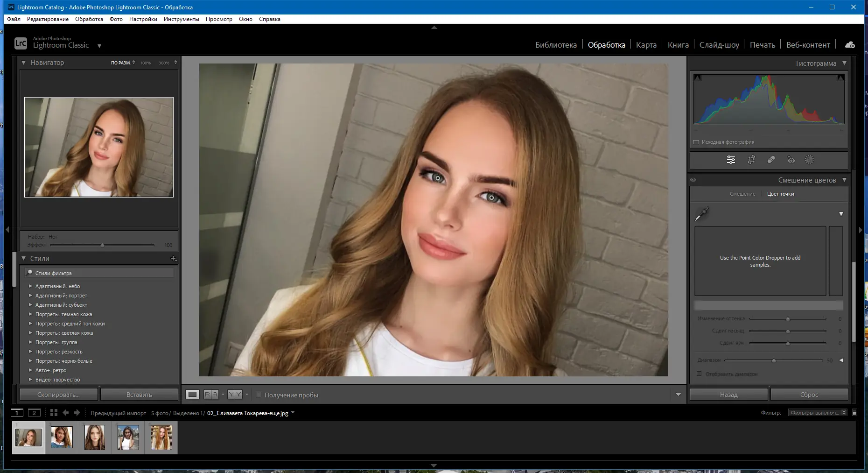Viewport: 868px width, 473px height.
Task: Open the Masking tool
Action: tap(809, 160)
